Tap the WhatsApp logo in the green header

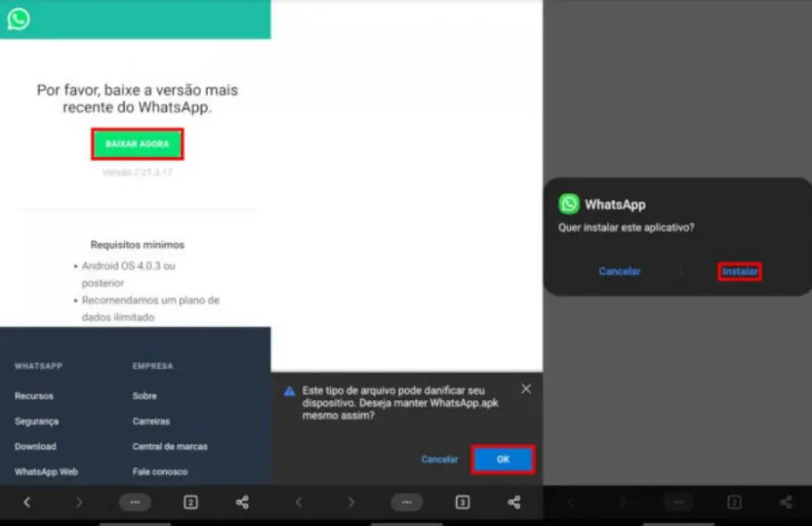[19, 19]
